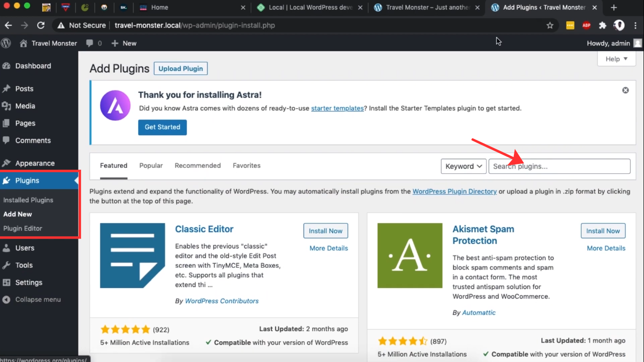Screen dimensions: 644x362
Task: View More Details for Akismet Spam Protection
Action: click(x=606, y=248)
